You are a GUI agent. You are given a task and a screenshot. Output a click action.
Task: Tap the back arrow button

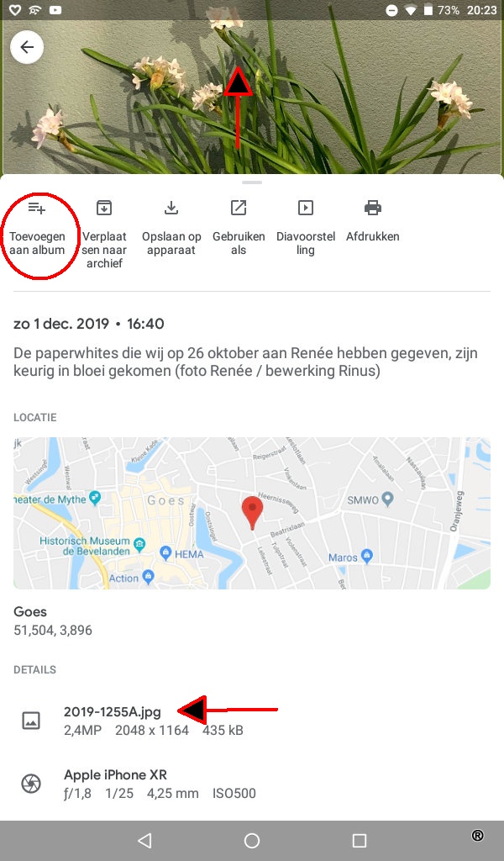point(27,47)
